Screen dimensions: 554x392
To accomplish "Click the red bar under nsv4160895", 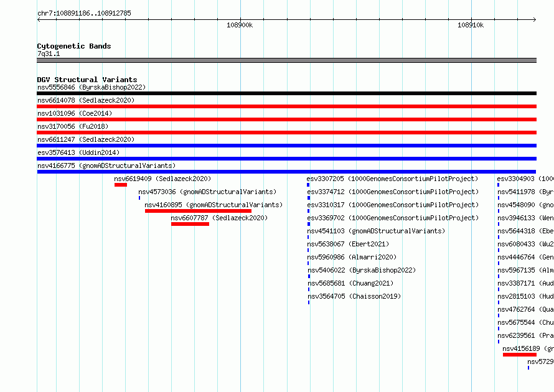I will 198,211.
